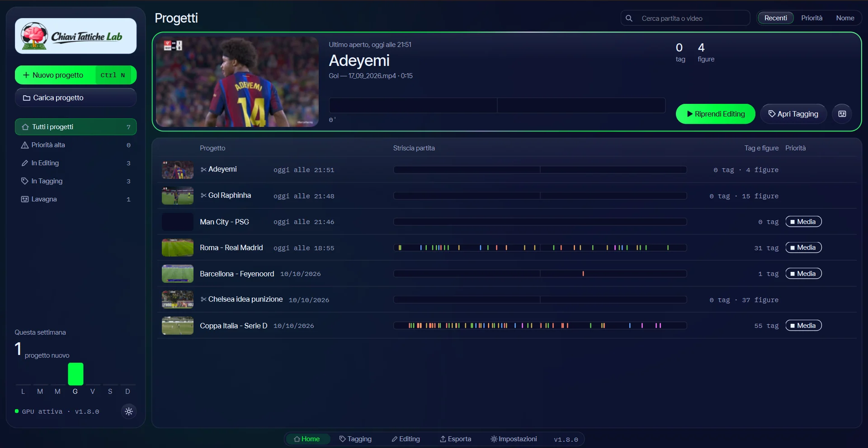
Task: Click the play icon on Riprendi Editing
Action: coord(690,114)
